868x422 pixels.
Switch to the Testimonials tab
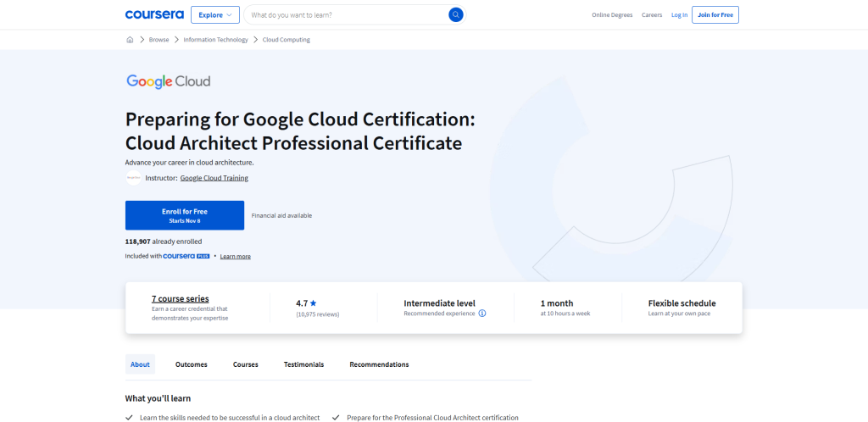tap(304, 364)
